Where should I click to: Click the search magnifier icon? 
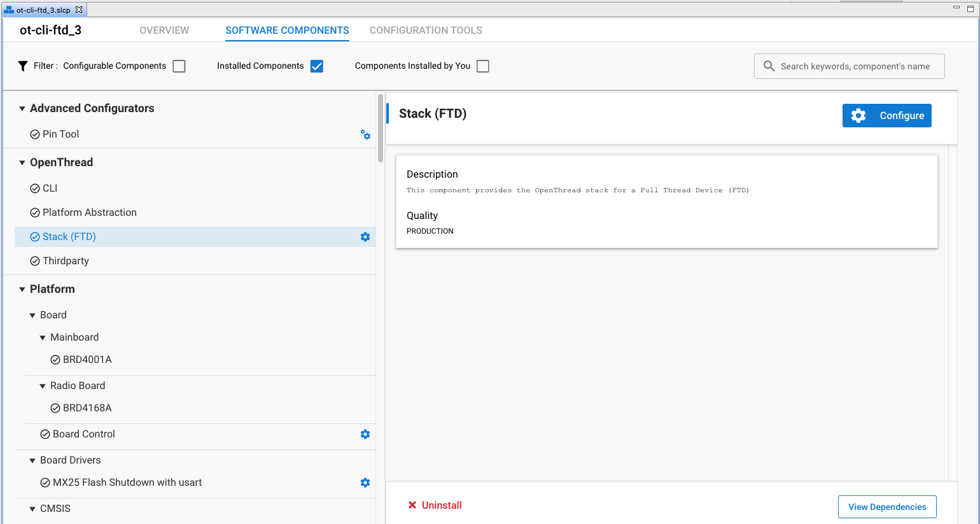(769, 66)
